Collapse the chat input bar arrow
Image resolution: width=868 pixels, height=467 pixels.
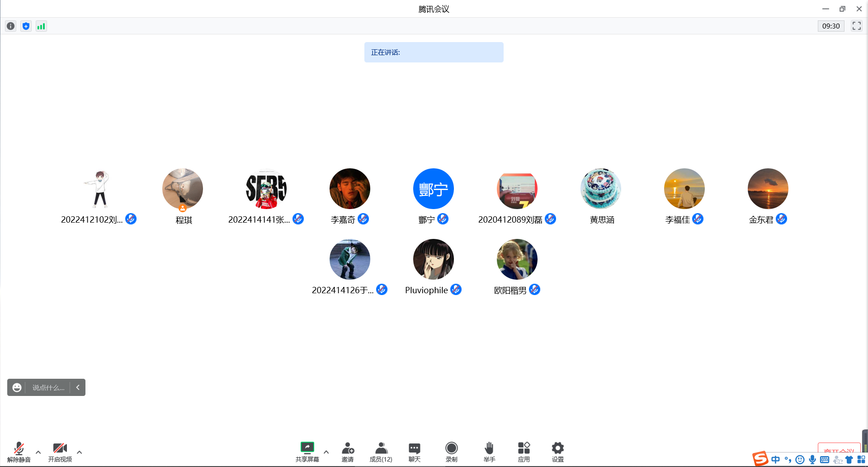pyautogui.click(x=78, y=387)
